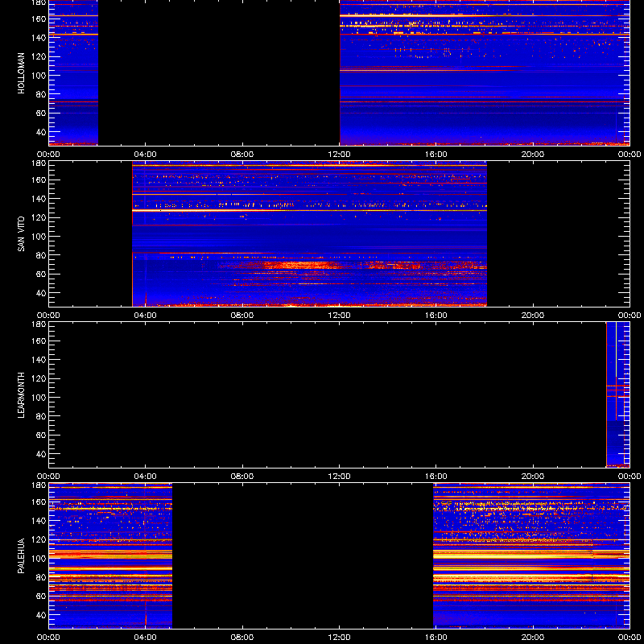Viewport: 644px width, 644px height.
Task: Click 12:00 time label under Holloman panel
Action: (x=339, y=155)
